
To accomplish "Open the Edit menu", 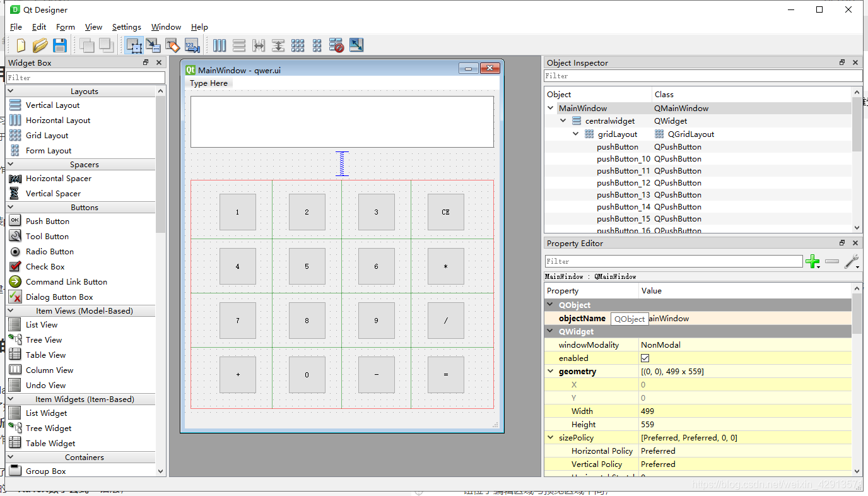I will coord(39,27).
